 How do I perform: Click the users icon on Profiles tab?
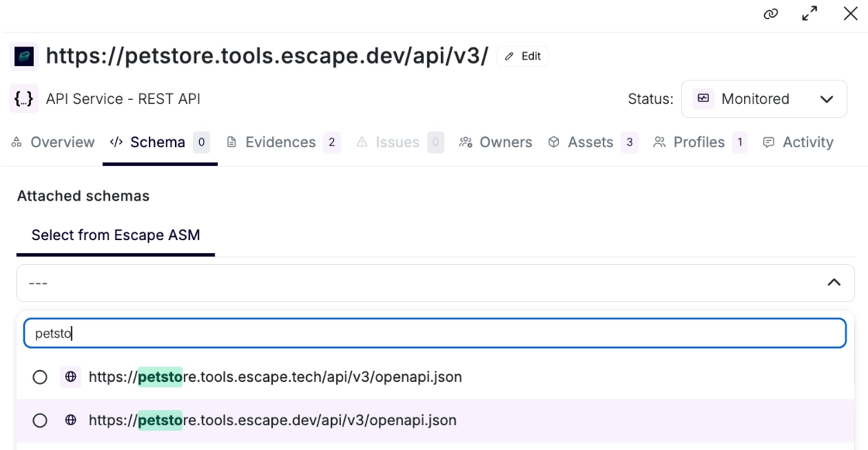660,143
